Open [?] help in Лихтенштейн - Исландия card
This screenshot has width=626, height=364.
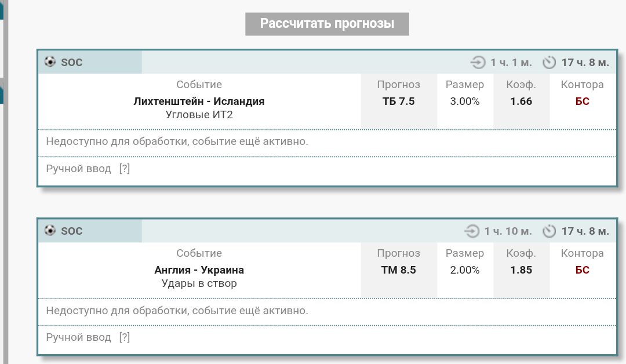point(124,169)
